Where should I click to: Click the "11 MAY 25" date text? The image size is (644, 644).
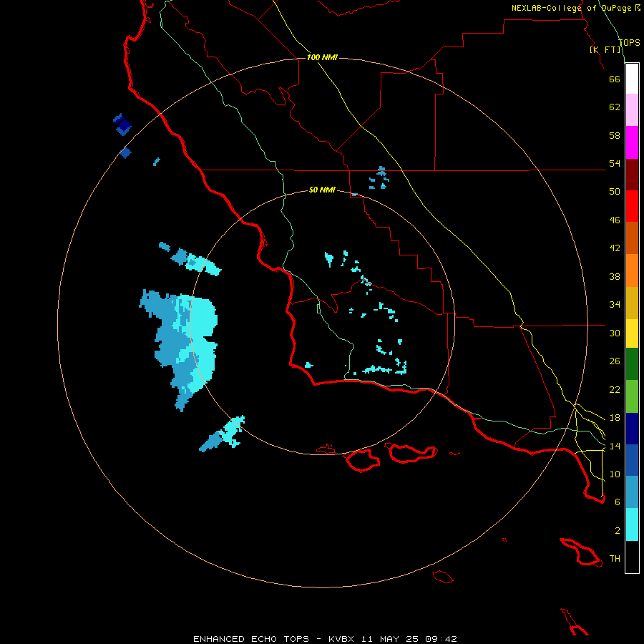tap(390, 639)
